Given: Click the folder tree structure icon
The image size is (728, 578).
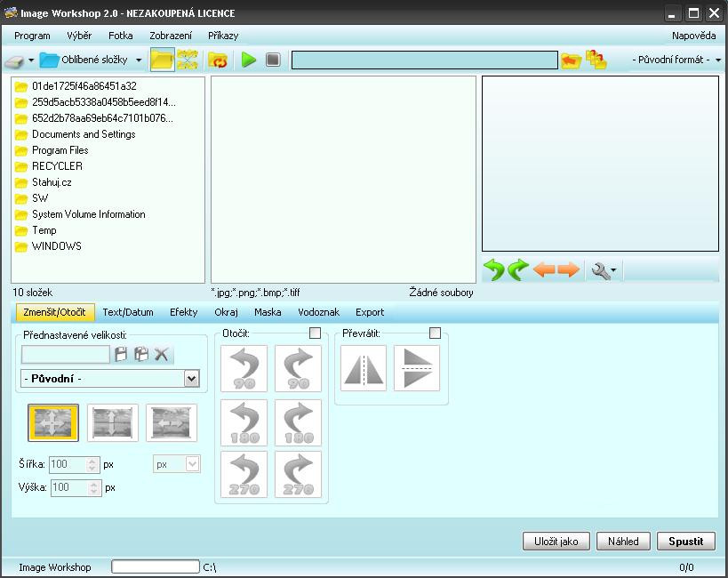Looking at the screenshot, I should 187,60.
